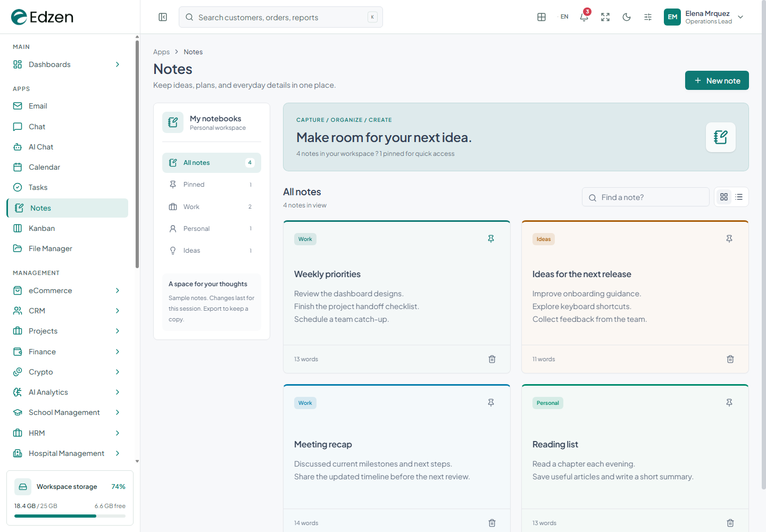766x532 pixels.
Task: Open Email in the sidebar
Action: click(x=67, y=106)
